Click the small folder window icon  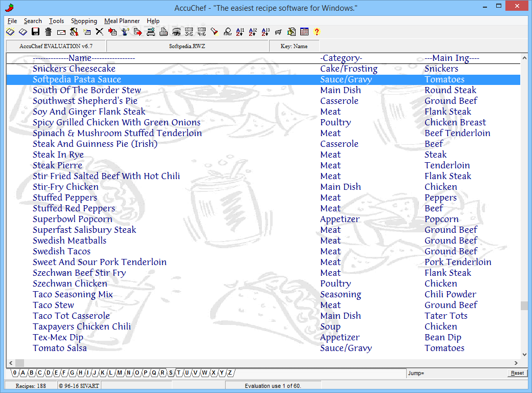[87, 32]
